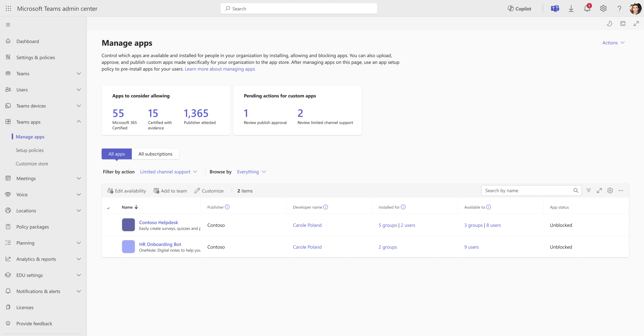The image size is (644, 336).
Task: Open the user profile avatar
Action: pyautogui.click(x=635, y=9)
